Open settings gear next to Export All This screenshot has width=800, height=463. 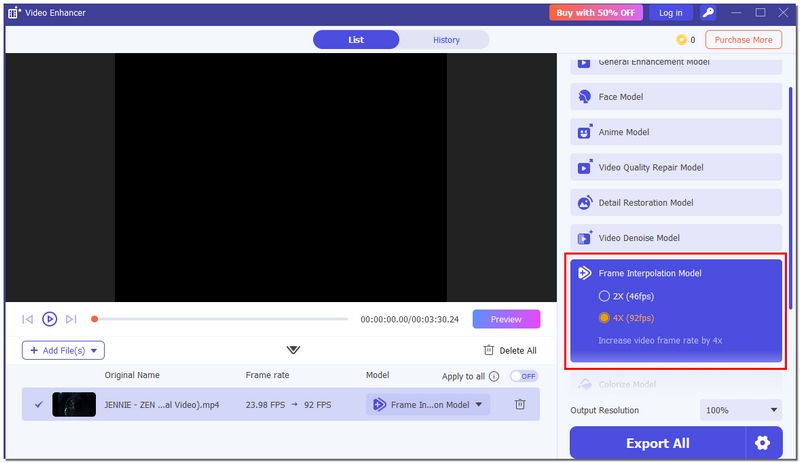click(x=763, y=443)
